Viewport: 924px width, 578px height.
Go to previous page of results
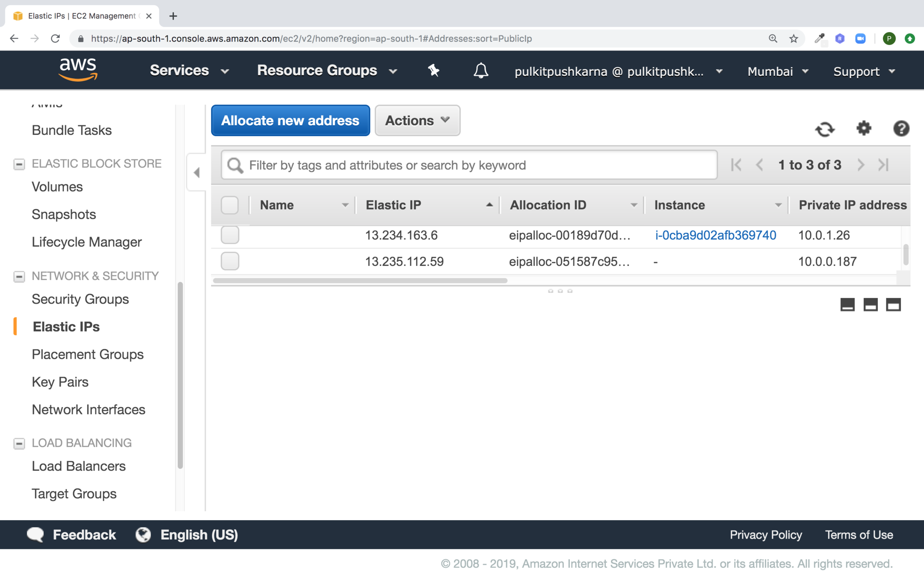pyautogui.click(x=760, y=165)
